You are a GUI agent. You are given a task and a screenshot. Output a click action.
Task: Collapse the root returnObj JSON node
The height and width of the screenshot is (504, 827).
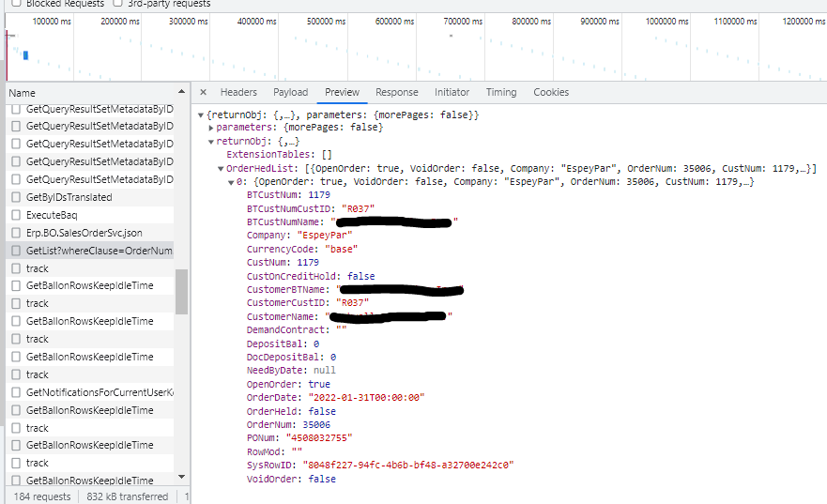[x=200, y=115]
